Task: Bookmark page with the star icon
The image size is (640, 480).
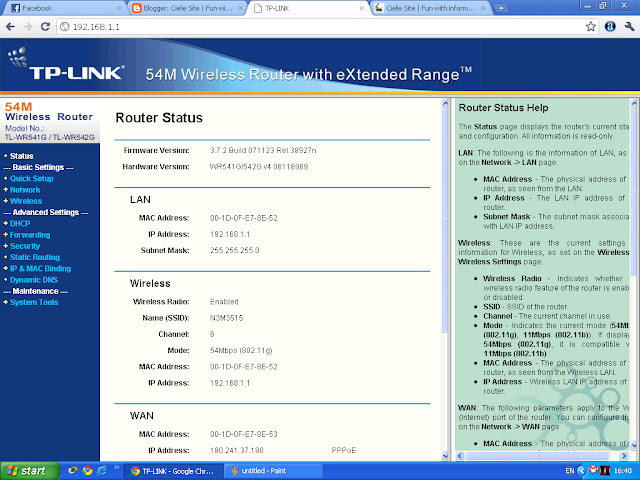Action: tap(591, 27)
